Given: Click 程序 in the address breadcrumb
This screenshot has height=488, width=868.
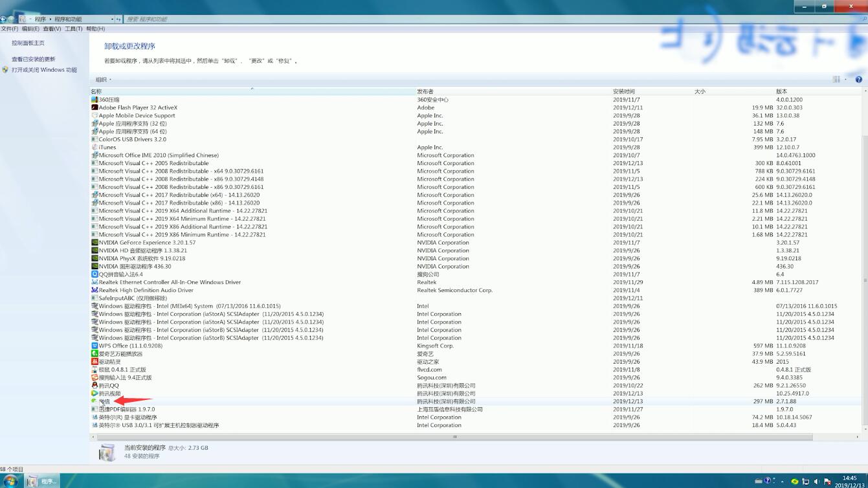Looking at the screenshot, I should coord(40,19).
